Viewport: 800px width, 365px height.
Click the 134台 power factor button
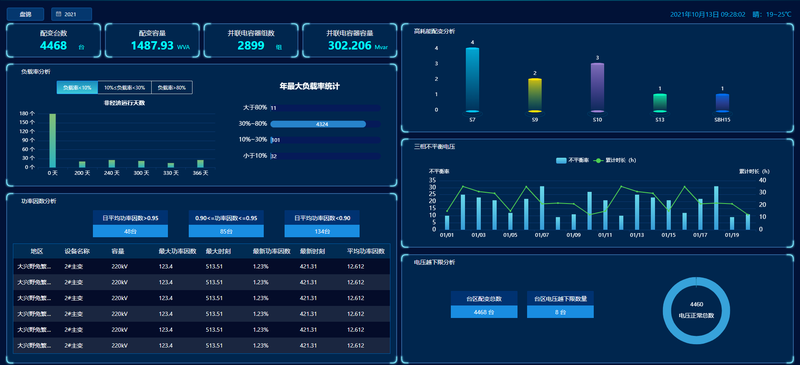click(322, 231)
